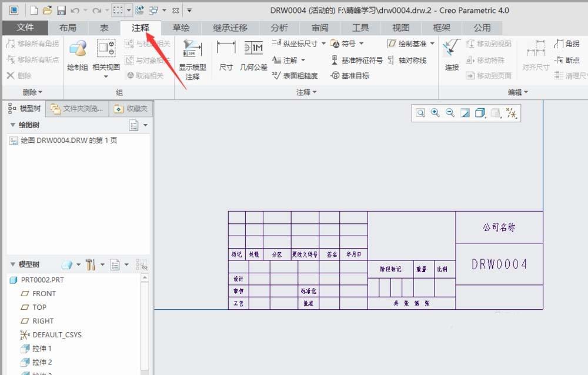Collapse the 绘图树 drawing tree section

pyautogui.click(x=13, y=125)
